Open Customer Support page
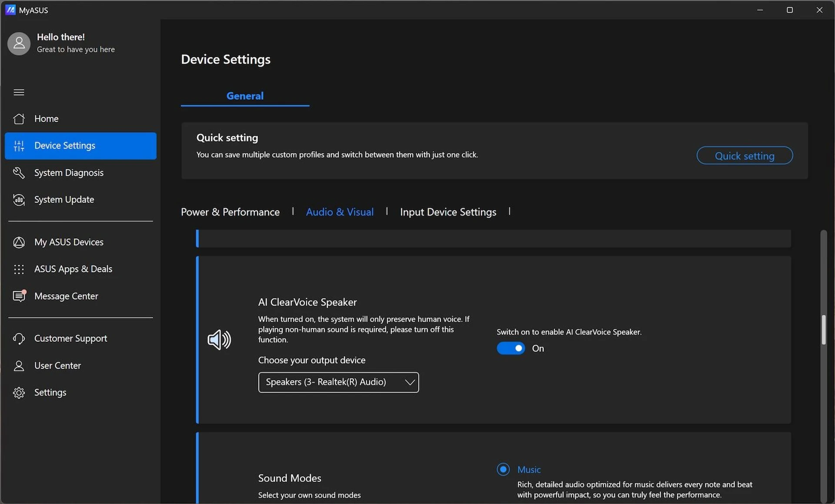The height and width of the screenshot is (504, 835). tap(80, 338)
